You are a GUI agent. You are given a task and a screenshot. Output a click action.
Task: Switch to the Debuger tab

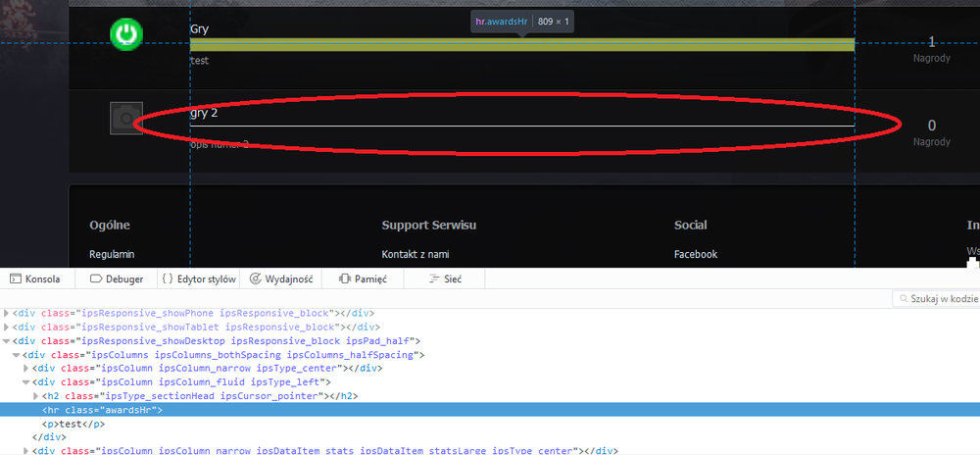coord(117,278)
